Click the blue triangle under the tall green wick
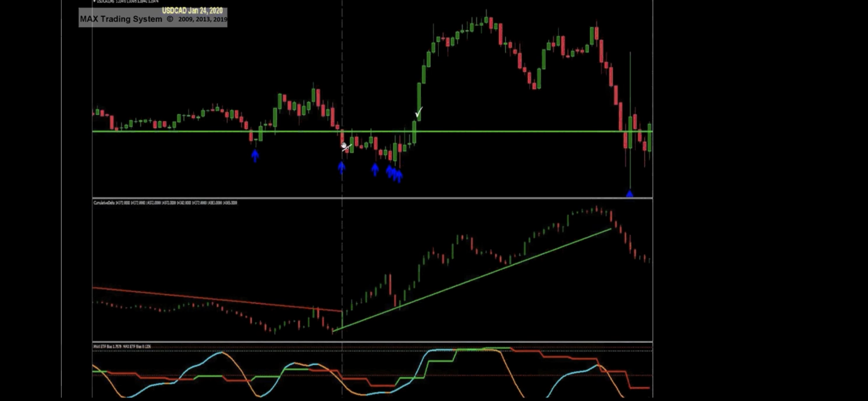 [629, 193]
